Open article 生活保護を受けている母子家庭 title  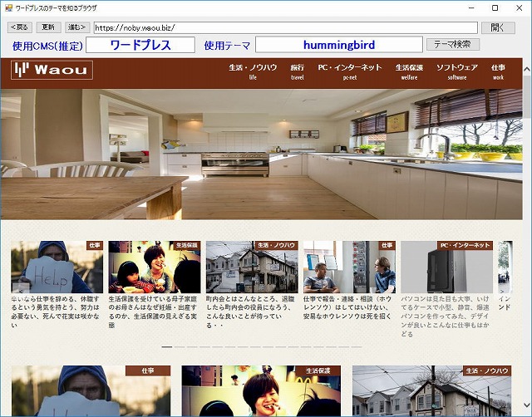pos(153,312)
